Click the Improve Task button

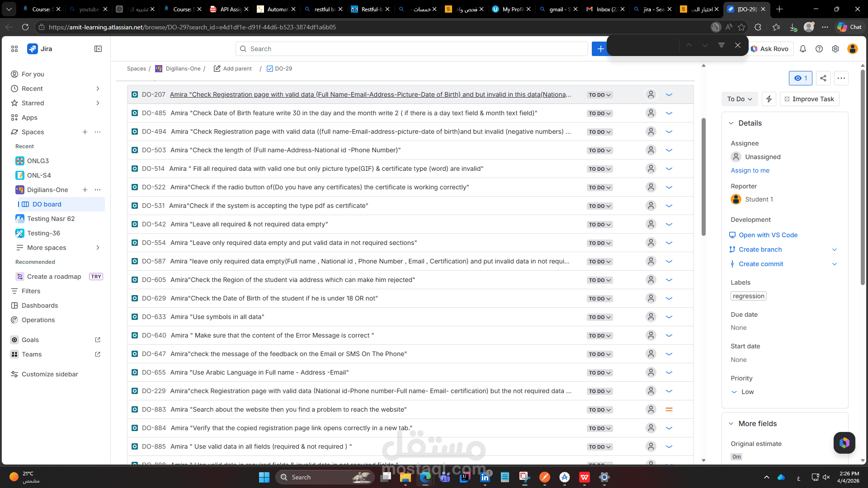[x=809, y=99]
